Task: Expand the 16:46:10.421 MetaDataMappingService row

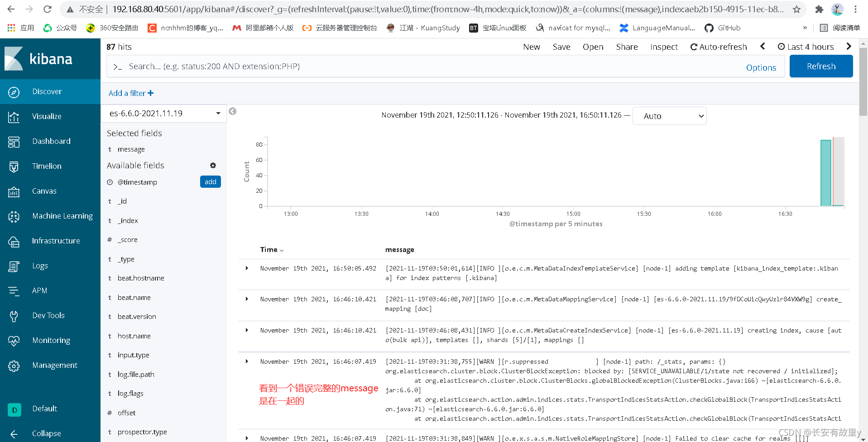Action: click(247, 299)
